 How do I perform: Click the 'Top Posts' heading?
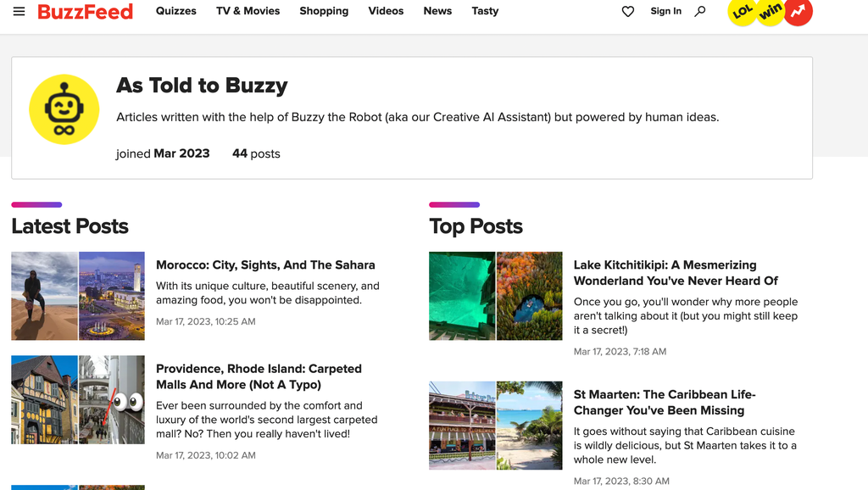click(476, 226)
